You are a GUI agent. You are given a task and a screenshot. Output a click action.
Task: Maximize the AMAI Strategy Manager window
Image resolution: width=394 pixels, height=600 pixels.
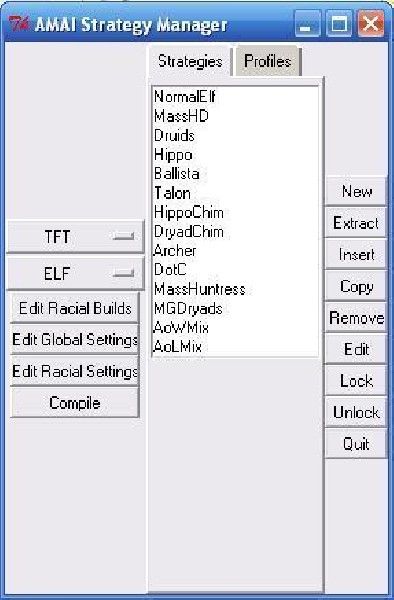(339, 24)
